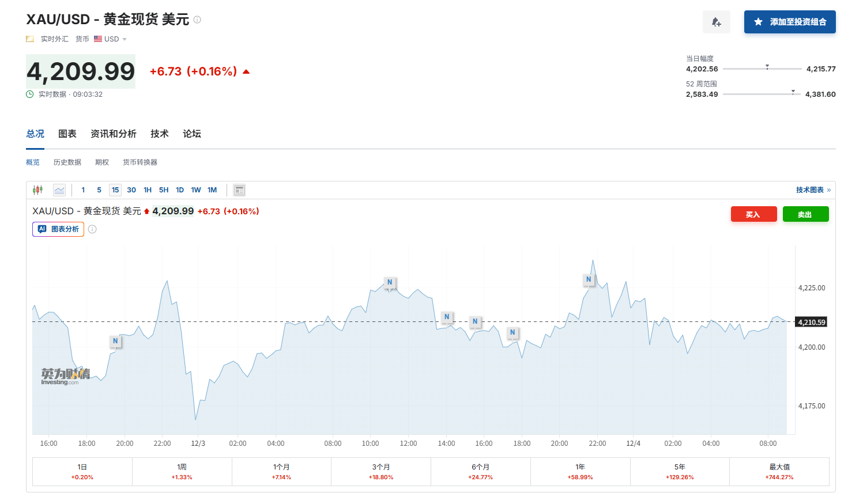The height and width of the screenshot is (504, 848).
Task: Switch to candlestick chart type
Action: 38,190
